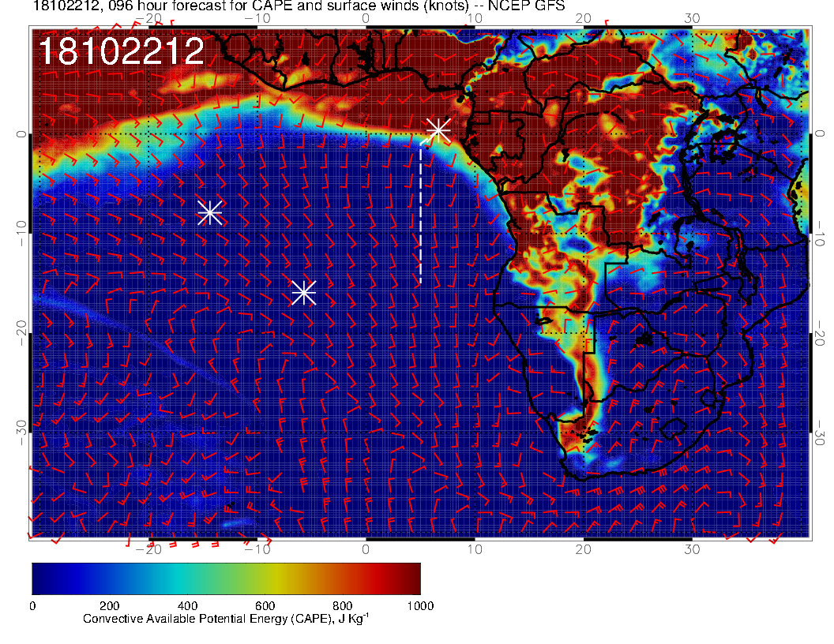Screen dimensions: 834x644
Task: Select the southernmost white asterisk marker
Action: [x=303, y=292]
